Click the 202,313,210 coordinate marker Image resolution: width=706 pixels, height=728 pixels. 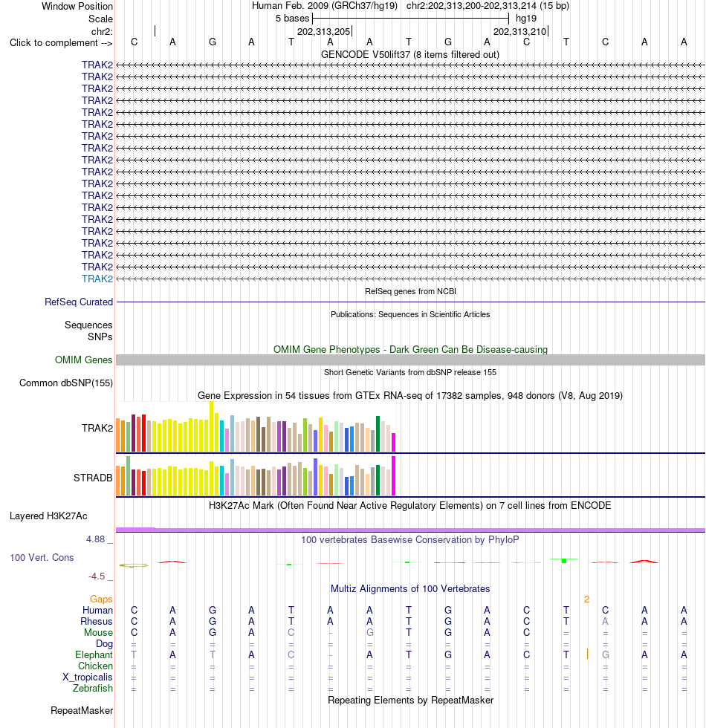(519, 31)
